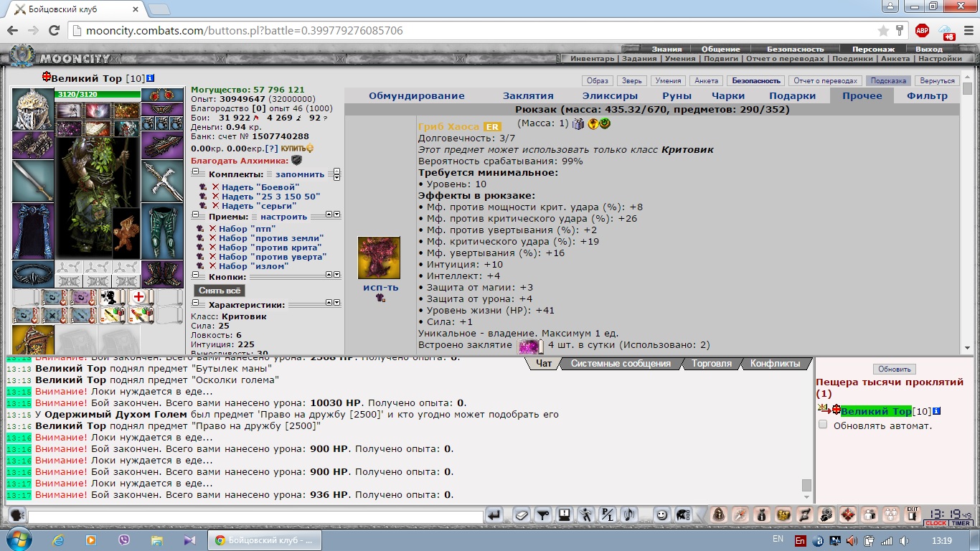Delete Набор "птп" with the red X
The width and height of the screenshot is (980, 551).
tap(212, 229)
